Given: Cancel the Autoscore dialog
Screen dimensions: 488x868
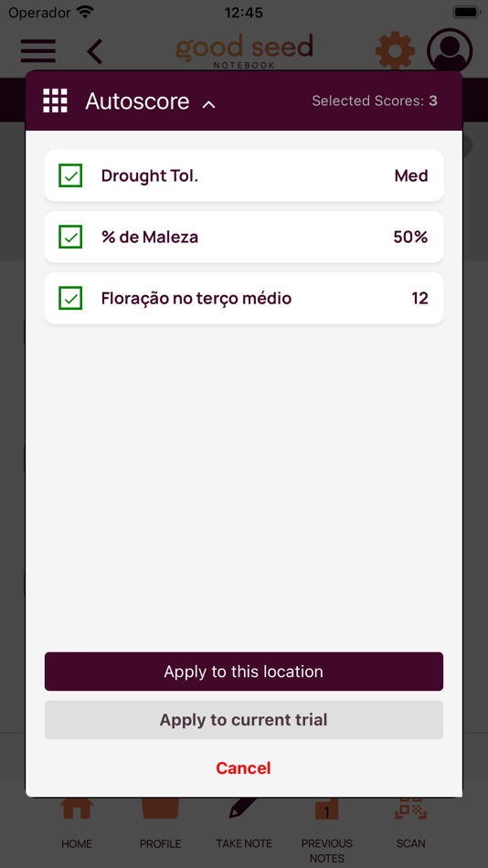Looking at the screenshot, I should click(x=244, y=767).
